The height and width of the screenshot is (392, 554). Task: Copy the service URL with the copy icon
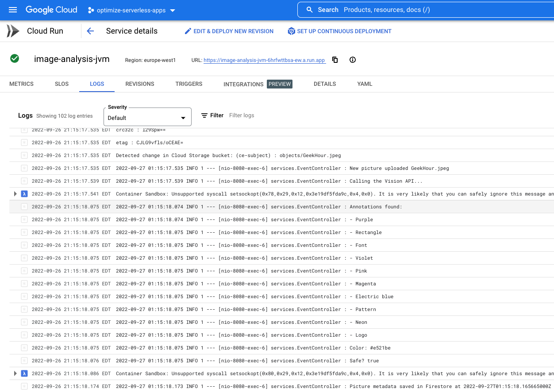pyautogui.click(x=335, y=60)
